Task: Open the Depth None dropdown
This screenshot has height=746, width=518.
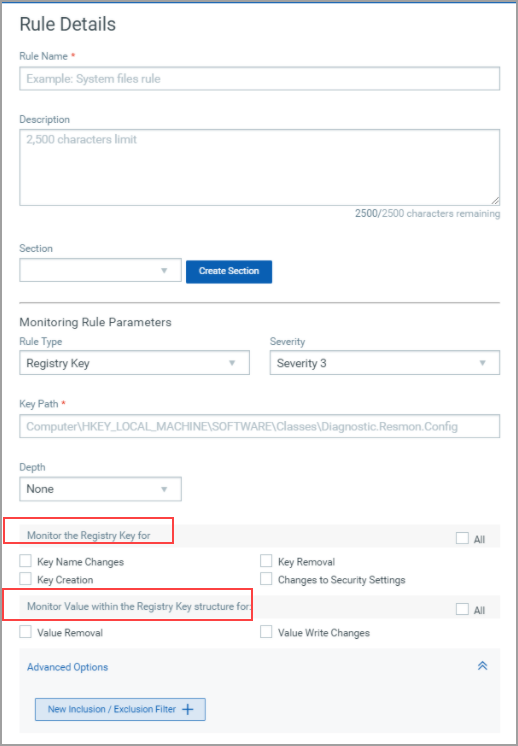Action: click(100, 489)
